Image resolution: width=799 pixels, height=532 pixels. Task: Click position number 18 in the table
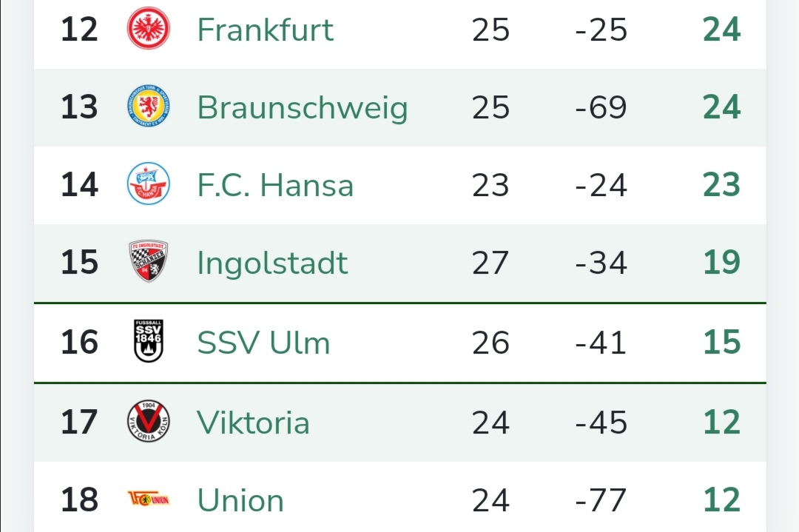pyautogui.click(x=79, y=500)
